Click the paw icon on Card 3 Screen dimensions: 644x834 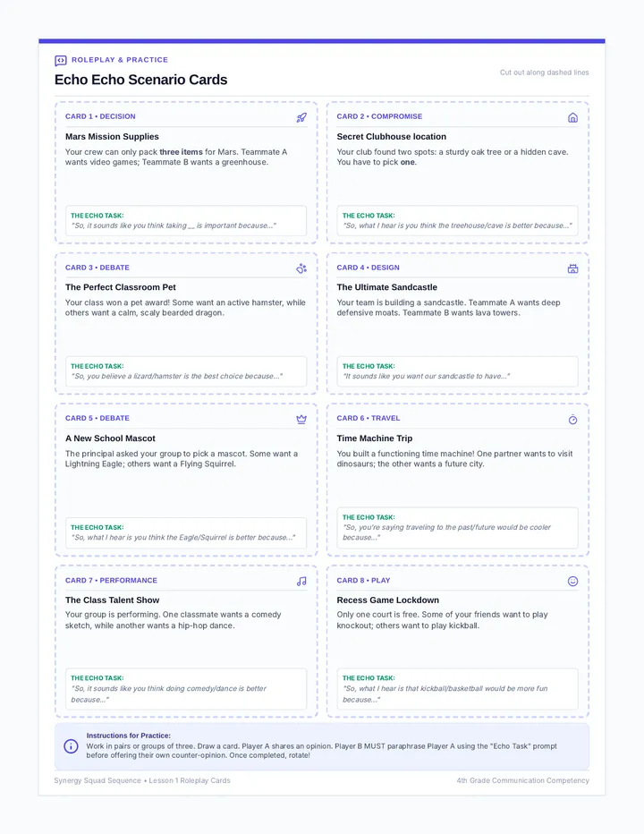coord(301,268)
